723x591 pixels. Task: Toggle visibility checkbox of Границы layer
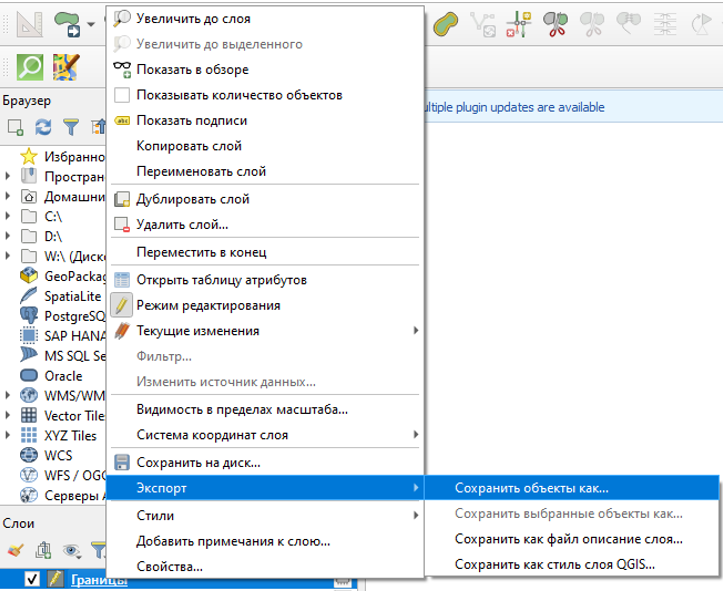tap(31, 579)
